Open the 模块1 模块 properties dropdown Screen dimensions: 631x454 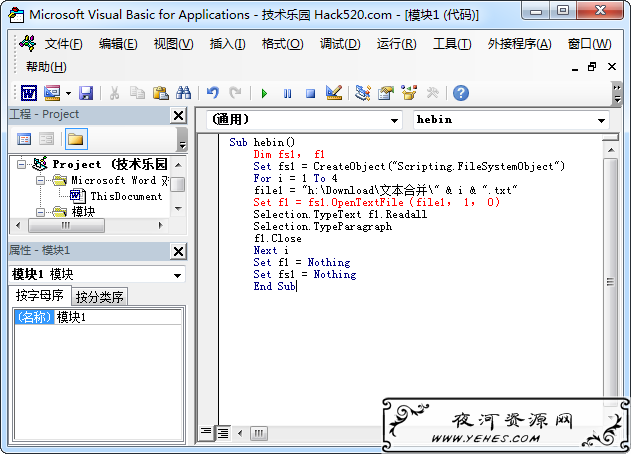click(x=177, y=275)
